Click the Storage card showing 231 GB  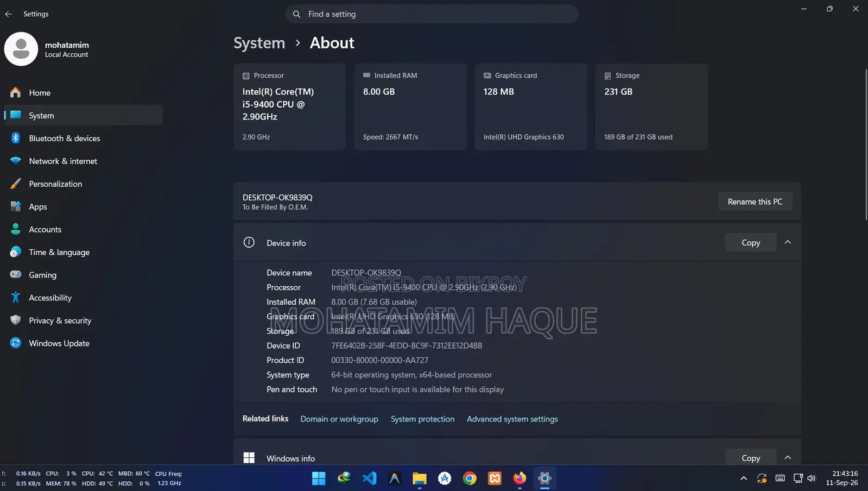click(651, 106)
